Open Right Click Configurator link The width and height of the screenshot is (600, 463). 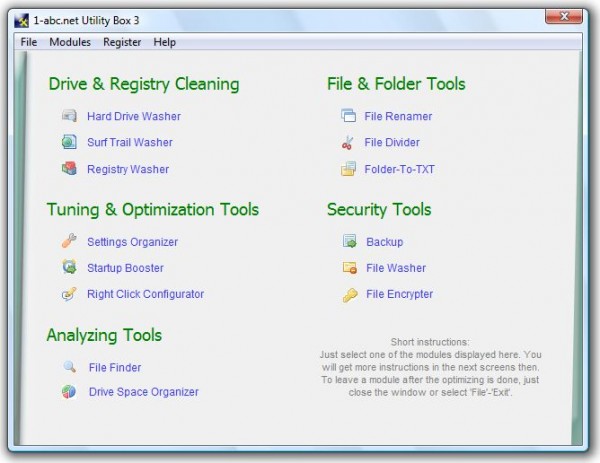(145, 294)
